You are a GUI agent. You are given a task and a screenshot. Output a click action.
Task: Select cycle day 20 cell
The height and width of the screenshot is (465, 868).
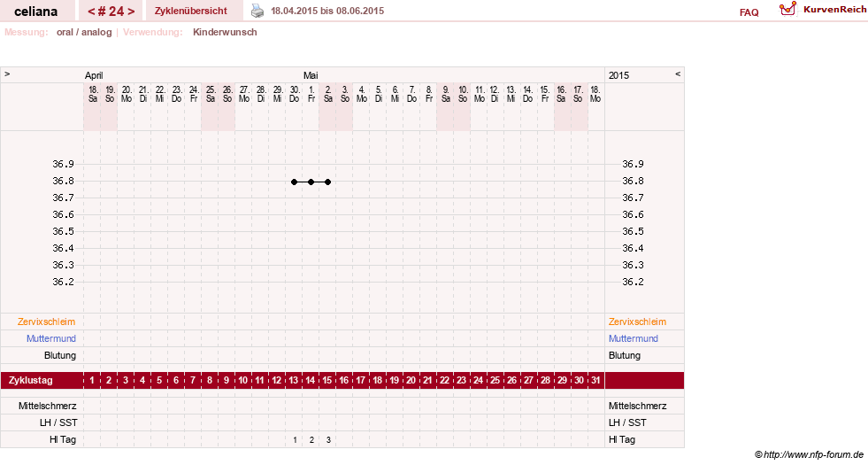pos(411,380)
